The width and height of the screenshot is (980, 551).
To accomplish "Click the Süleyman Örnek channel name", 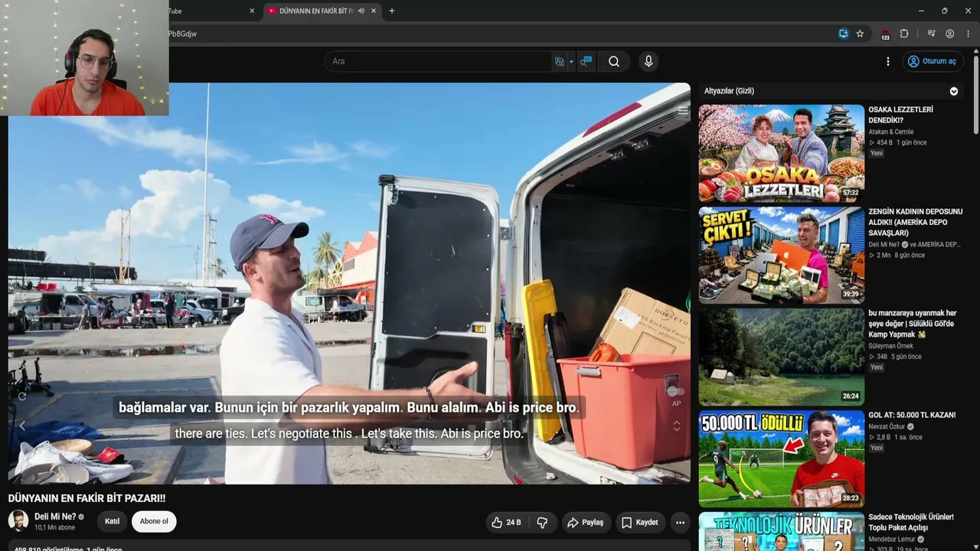I will coord(891,346).
